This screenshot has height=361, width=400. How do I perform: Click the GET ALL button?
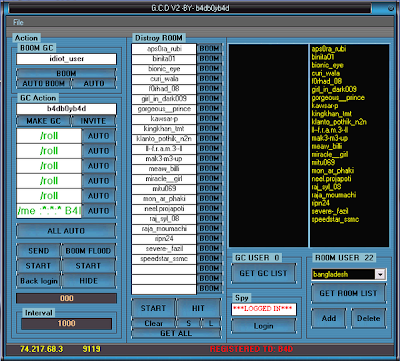click(x=176, y=333)
